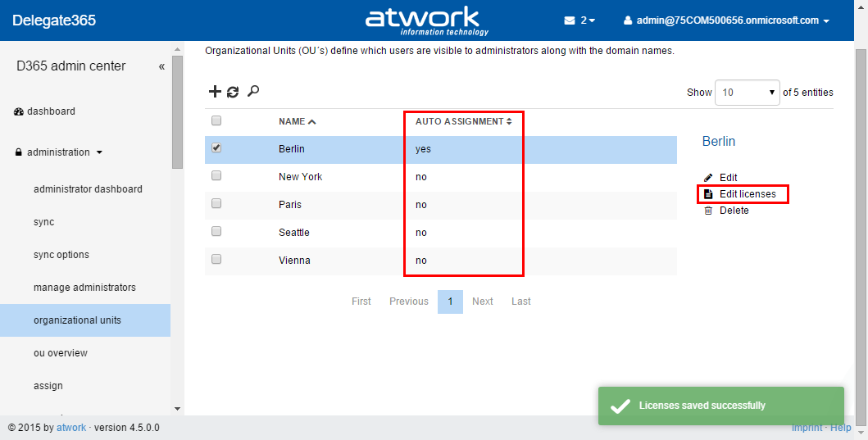Screen dimensions: 868x440
Task: Click Delete action for Berlin
Action: point(734,211)
